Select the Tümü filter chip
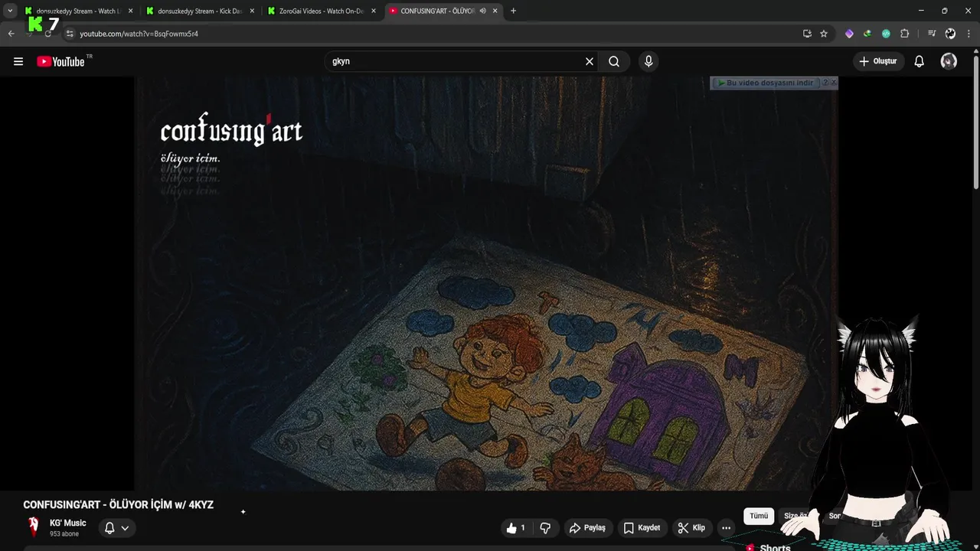Viewport: 980px width, 551px height. pos(759,516)
